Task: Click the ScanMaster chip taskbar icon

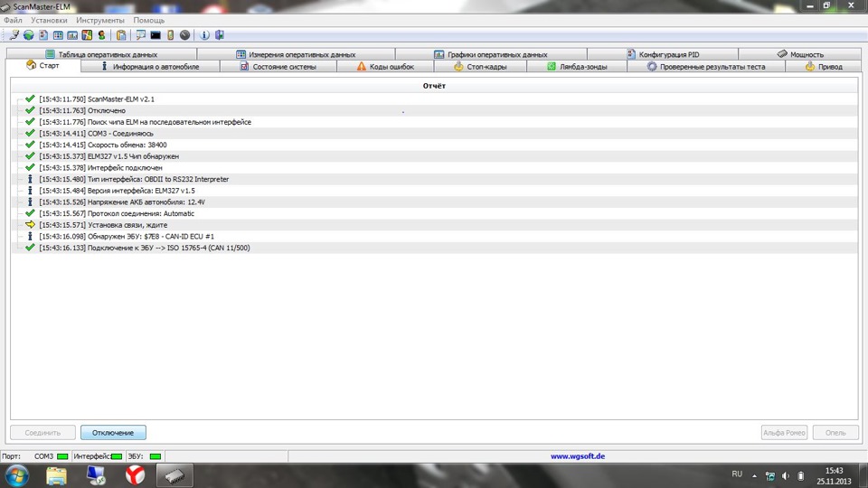Action: click(x=175, y=475)
